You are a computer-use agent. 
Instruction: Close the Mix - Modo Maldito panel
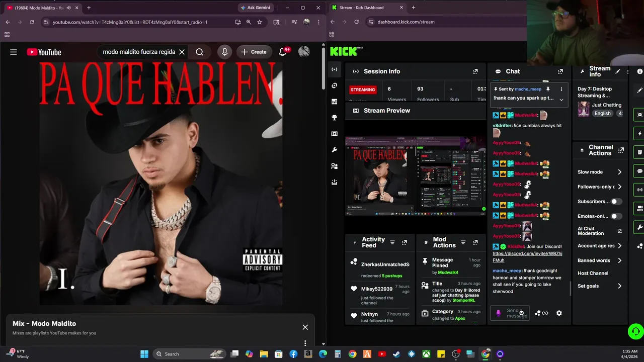(305, 327)
